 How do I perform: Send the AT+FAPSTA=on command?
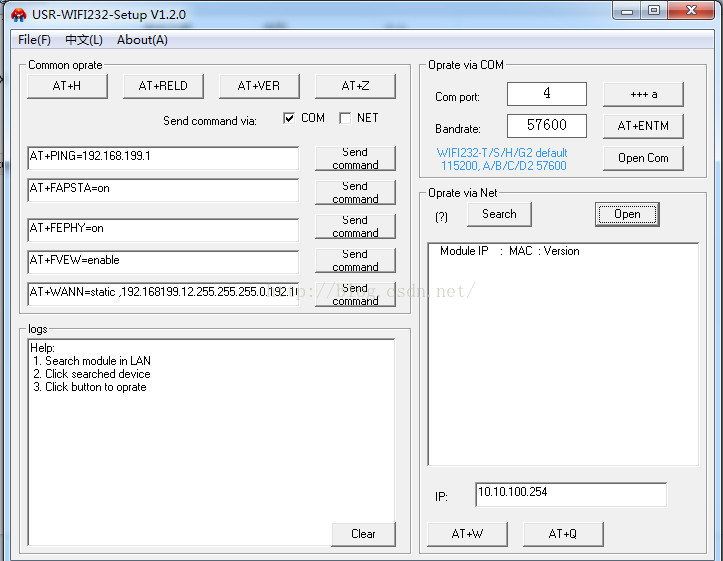pos(355,192)
